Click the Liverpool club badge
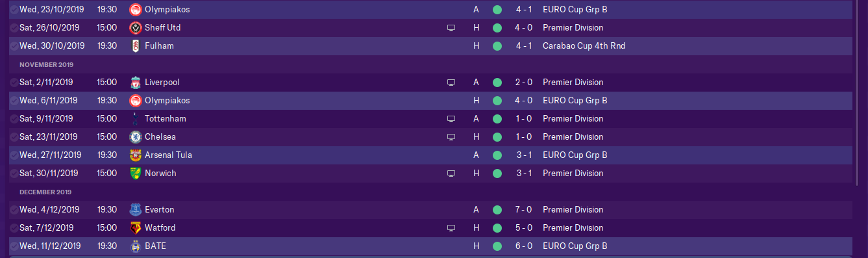This screenshot has width=868, height=258. point(135,83)
